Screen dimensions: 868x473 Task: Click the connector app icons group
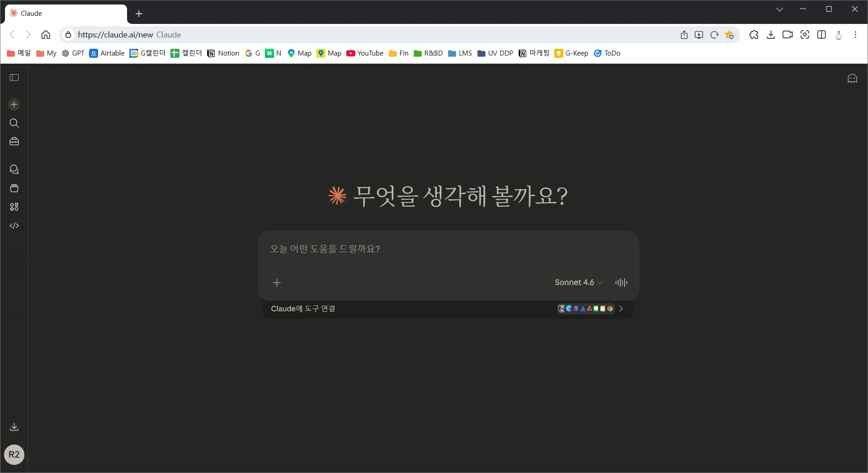pos(586,309)
